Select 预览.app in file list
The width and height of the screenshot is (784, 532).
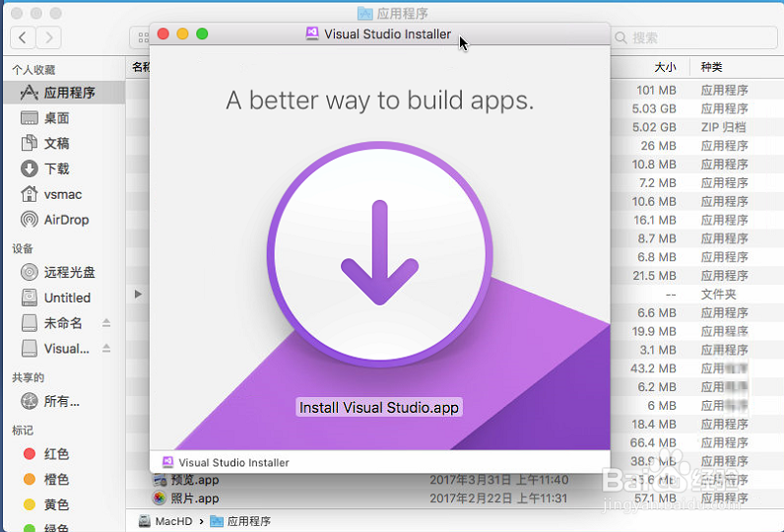[x=195, y=480]
